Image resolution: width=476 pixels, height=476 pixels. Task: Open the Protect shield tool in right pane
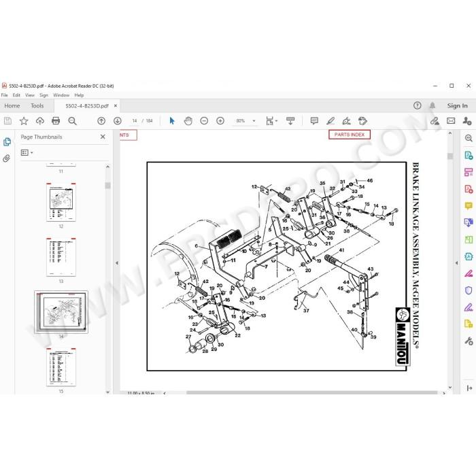tap(469, 290)
